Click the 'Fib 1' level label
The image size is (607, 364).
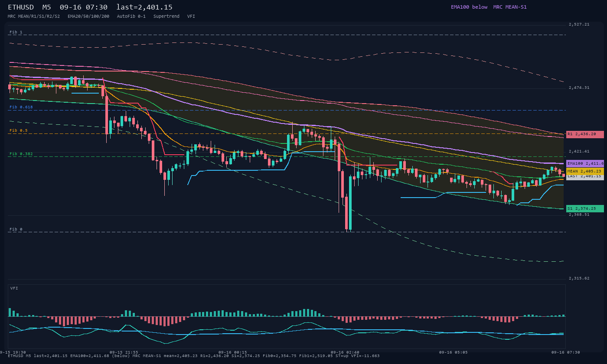point(16,32)
